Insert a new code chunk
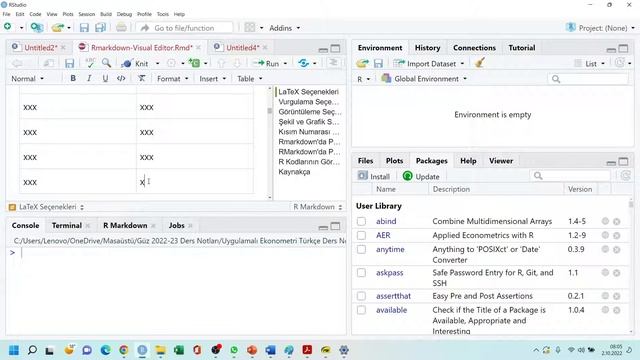This screenshot has width=640, height=360. coord(194,63)
